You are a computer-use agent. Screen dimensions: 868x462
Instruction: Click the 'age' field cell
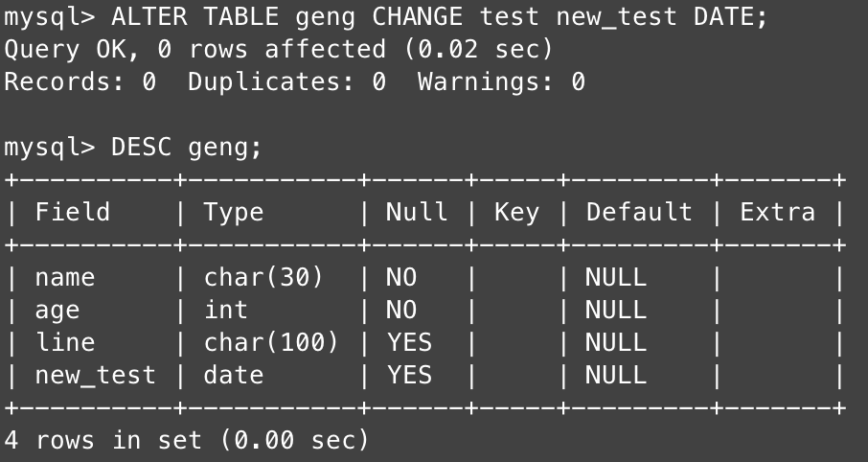(57, 311)
